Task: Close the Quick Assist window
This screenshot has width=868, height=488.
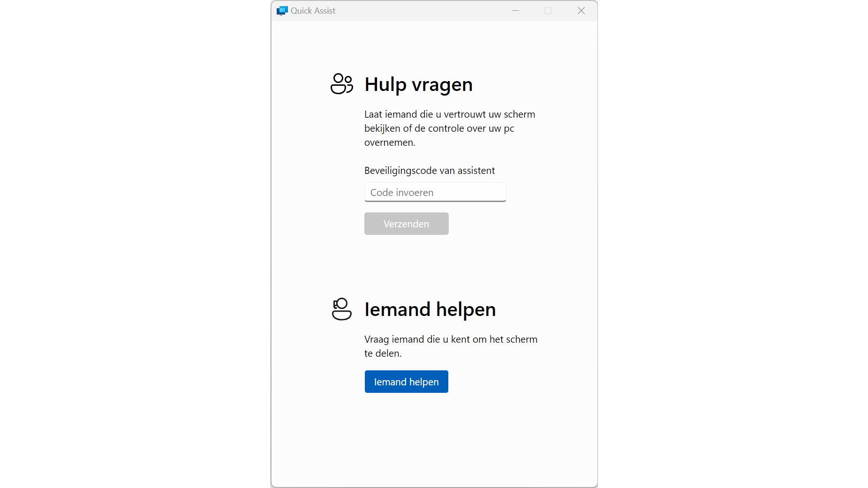Action: (581, 11)
